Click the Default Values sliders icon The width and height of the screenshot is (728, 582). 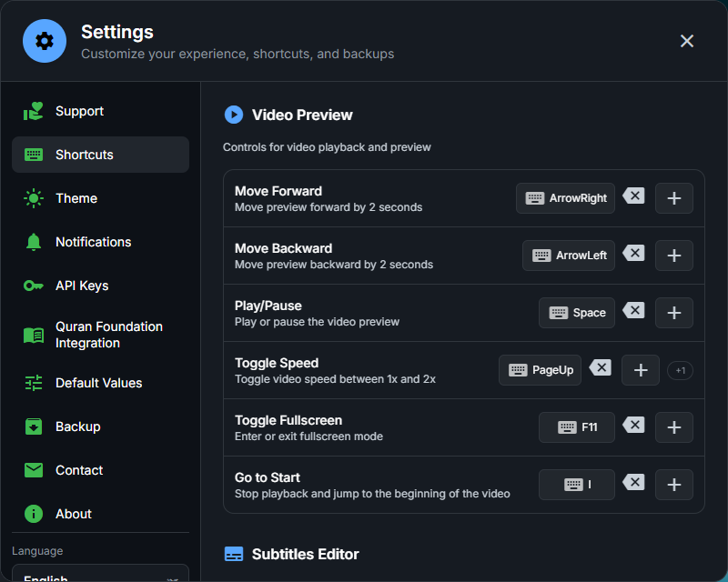click(34, 383)
